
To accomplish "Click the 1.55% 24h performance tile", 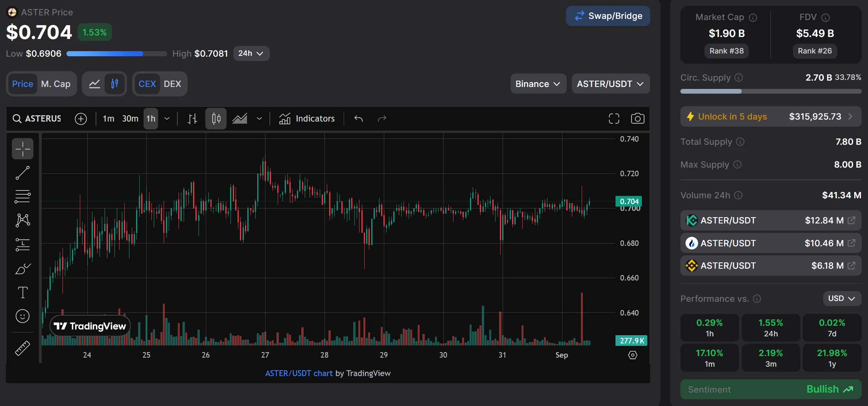I will coord(771,328).
